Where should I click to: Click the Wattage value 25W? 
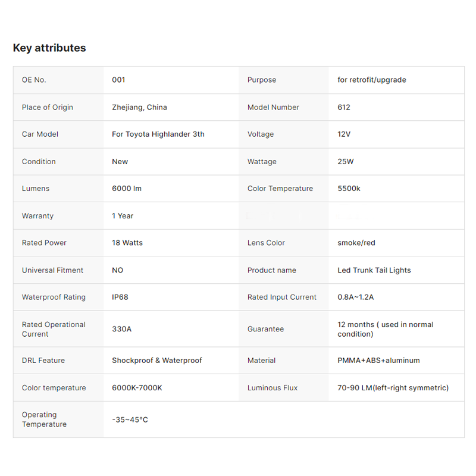point(346,161)
